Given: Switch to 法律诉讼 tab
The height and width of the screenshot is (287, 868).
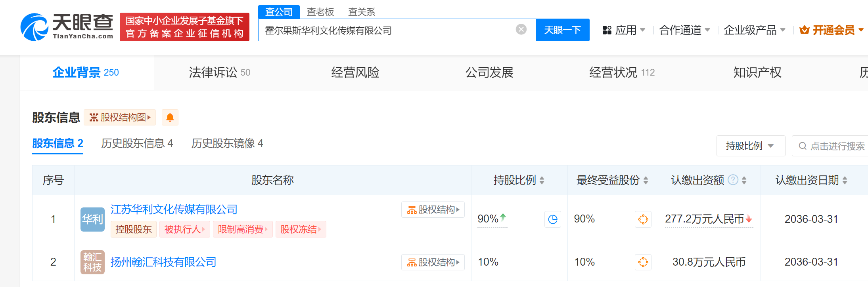Looking at the screenshot, I should pyautogui.click(x=219, y=72).
